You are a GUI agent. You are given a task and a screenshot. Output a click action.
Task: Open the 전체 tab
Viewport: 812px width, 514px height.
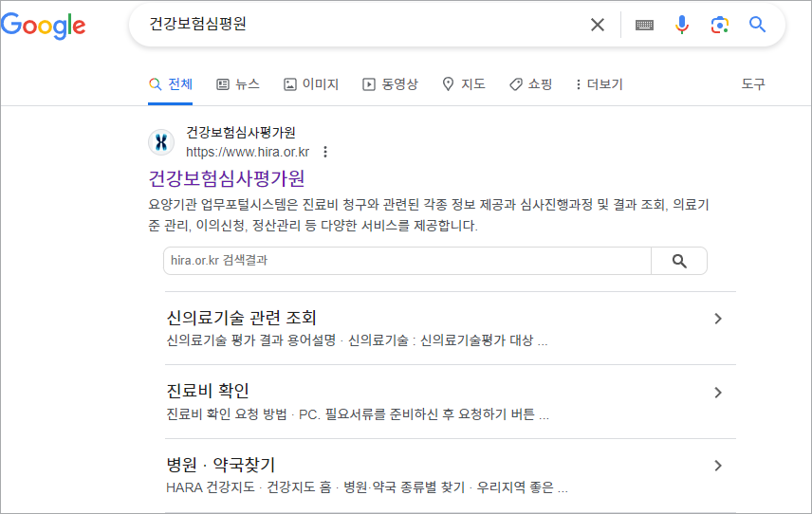(171, 83)
